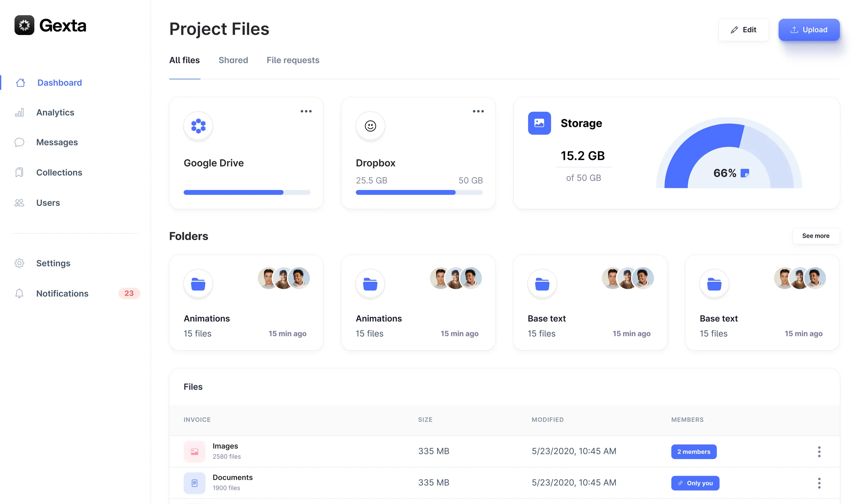Open Documents row vertical dots menu
Viewport: 858px width, 504px height.
pyautogui.click(x=819, y=483)
